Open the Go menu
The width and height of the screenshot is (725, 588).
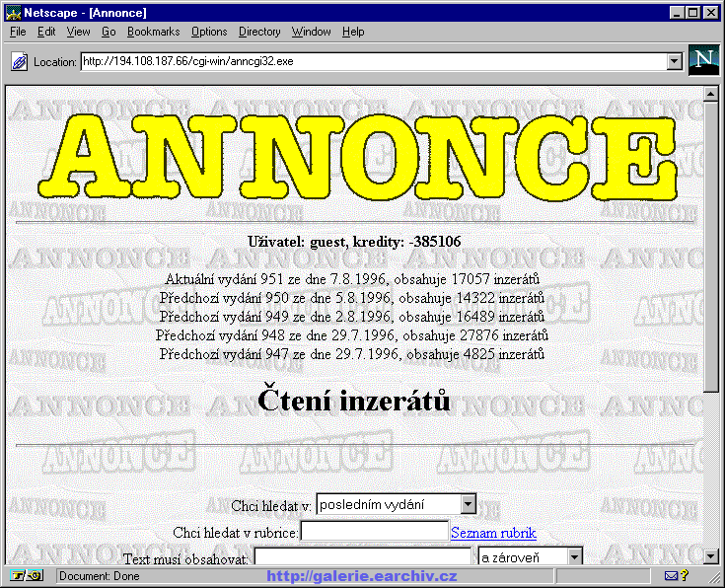(109, 32)
